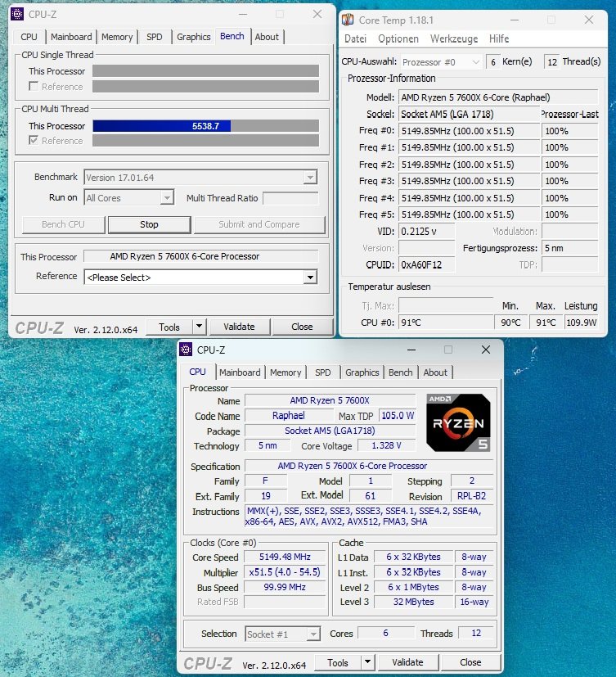Click the Multi Thread Ratio field
The image size is (616, 677).
pos(290,198)
